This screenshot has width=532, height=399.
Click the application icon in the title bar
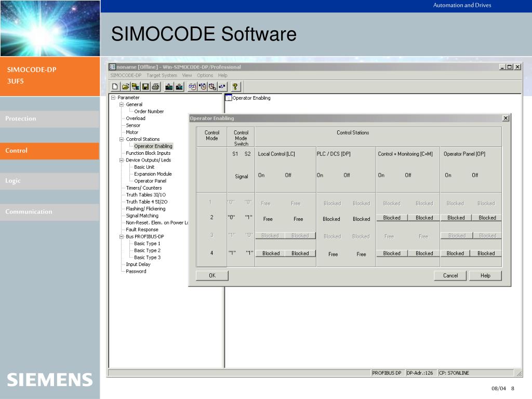[x=112, y=67]
